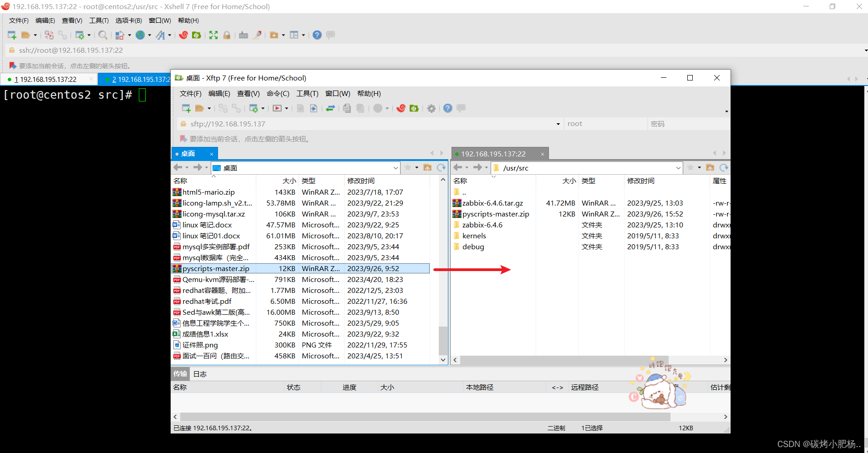
Task: Select local file 成绩信息1.xlsx
Action: tap(205, 334)
